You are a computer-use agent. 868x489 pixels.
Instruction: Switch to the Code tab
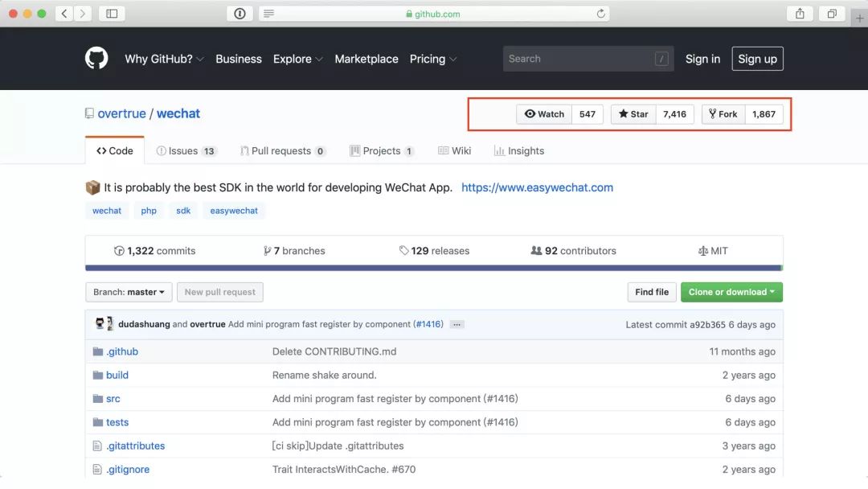115,150
